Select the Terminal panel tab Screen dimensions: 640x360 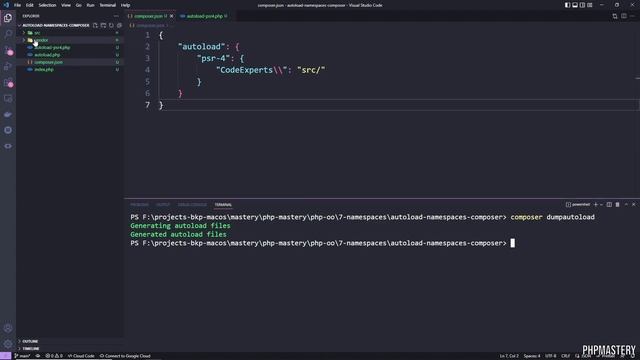pos(223,204)
